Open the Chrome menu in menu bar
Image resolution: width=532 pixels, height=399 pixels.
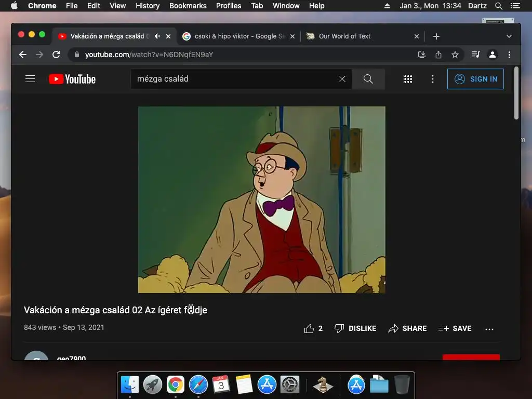click(x=42, y=6)
